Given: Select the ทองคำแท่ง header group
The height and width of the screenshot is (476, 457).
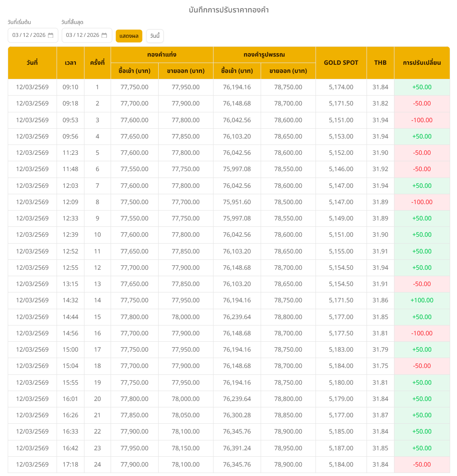Looking at the screenshot, I should (x=162, y=55).
